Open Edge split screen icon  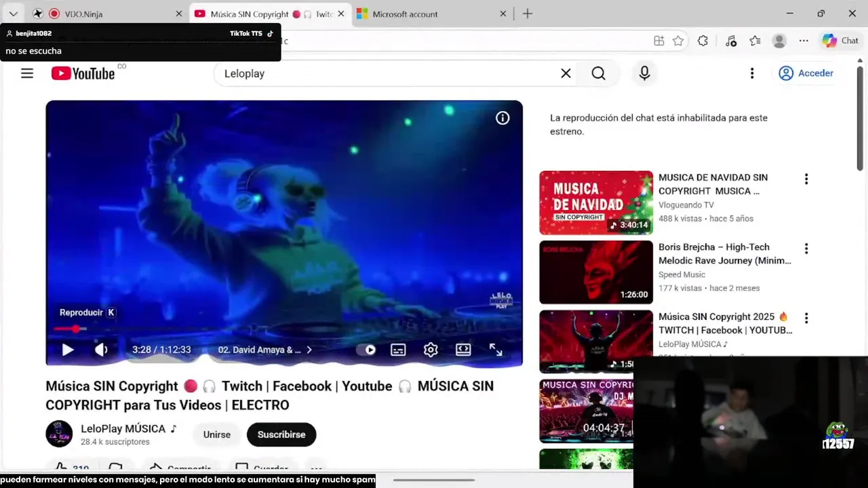point(658,41)
